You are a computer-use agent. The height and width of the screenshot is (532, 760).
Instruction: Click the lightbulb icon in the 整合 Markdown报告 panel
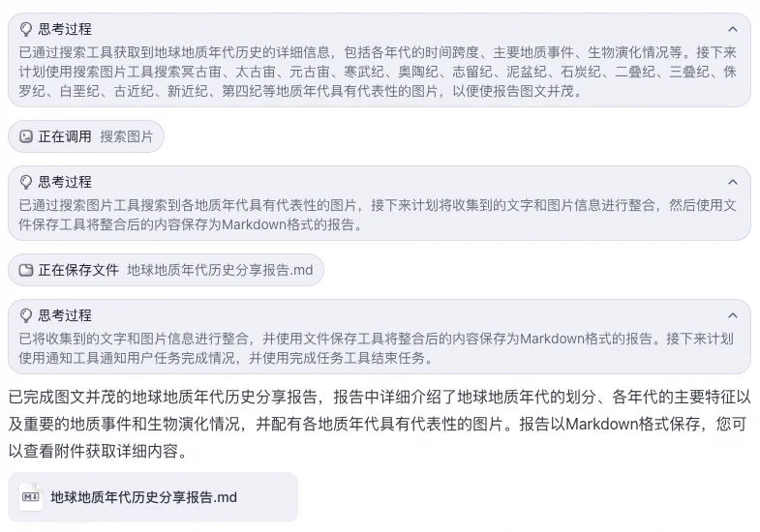click(26, 182)
